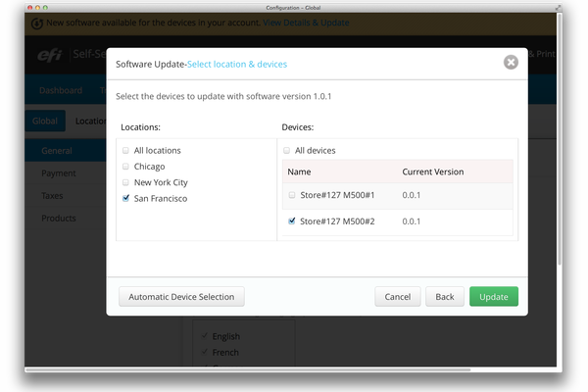Click the software update notification refresh icon
The width and height of the screenshot is (588, 392).
click(x=37, y=24)
